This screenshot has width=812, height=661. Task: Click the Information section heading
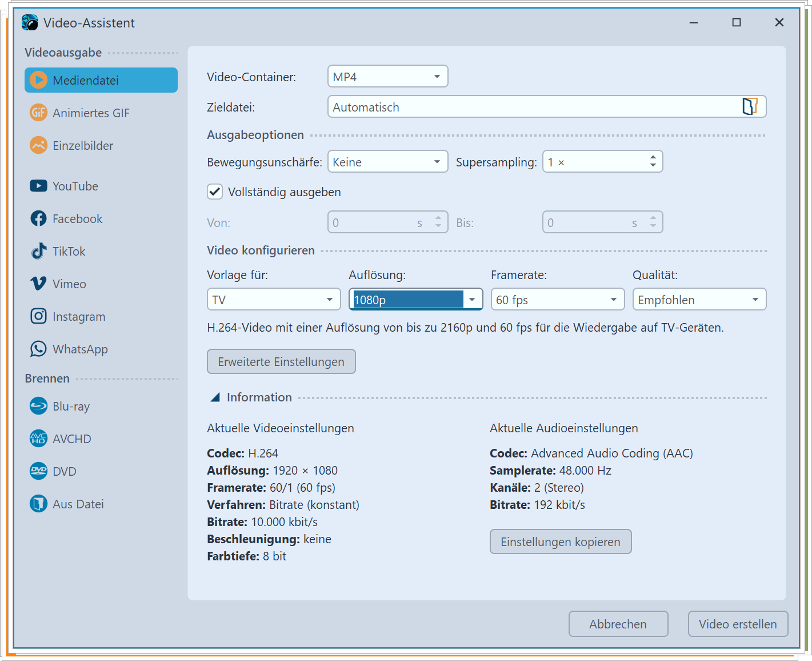259,397
